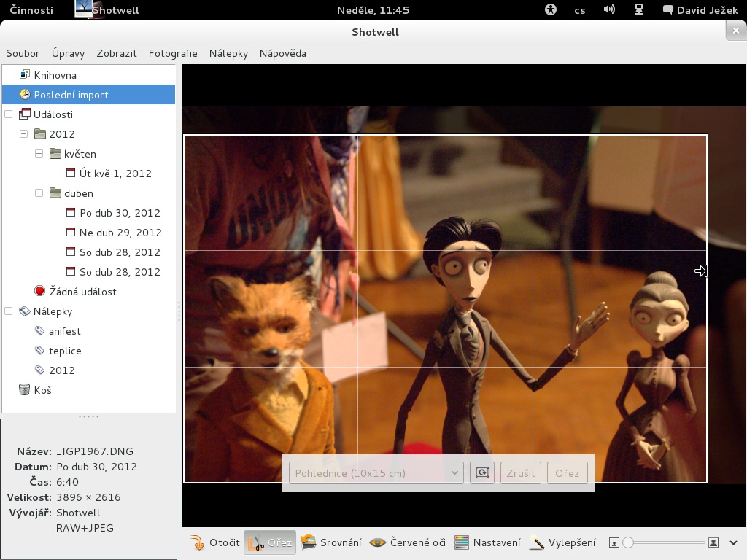This screenshot has width=747, height=560.
Task: Open the Nastavení adjust tool
Action: 487,542
